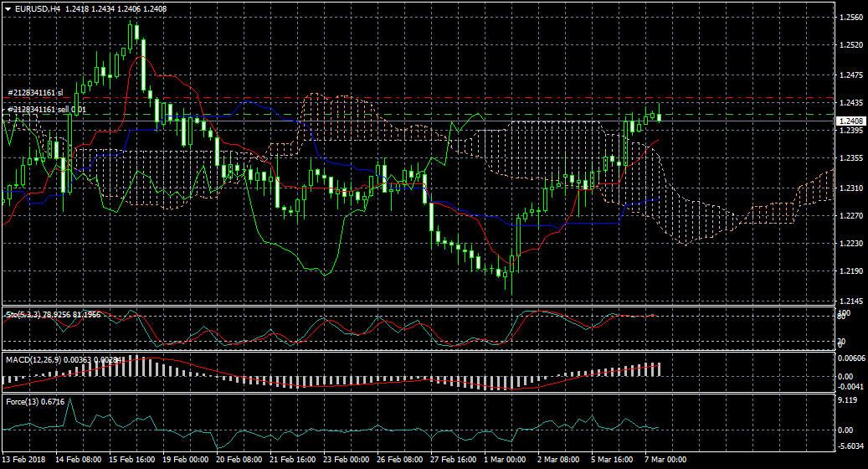Click the 1.2475 level on price axis
This screenshot has width=868, height=469.
[x=850, y=75]
